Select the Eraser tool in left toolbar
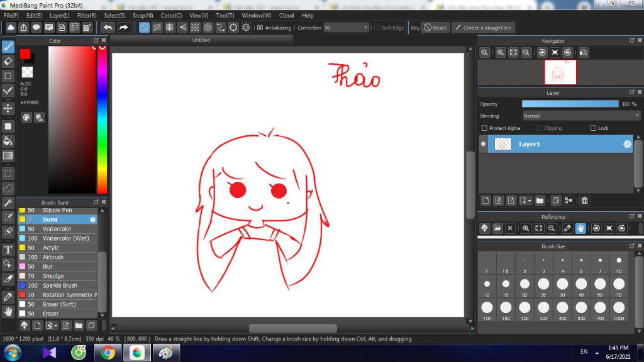 coord(8,62)
